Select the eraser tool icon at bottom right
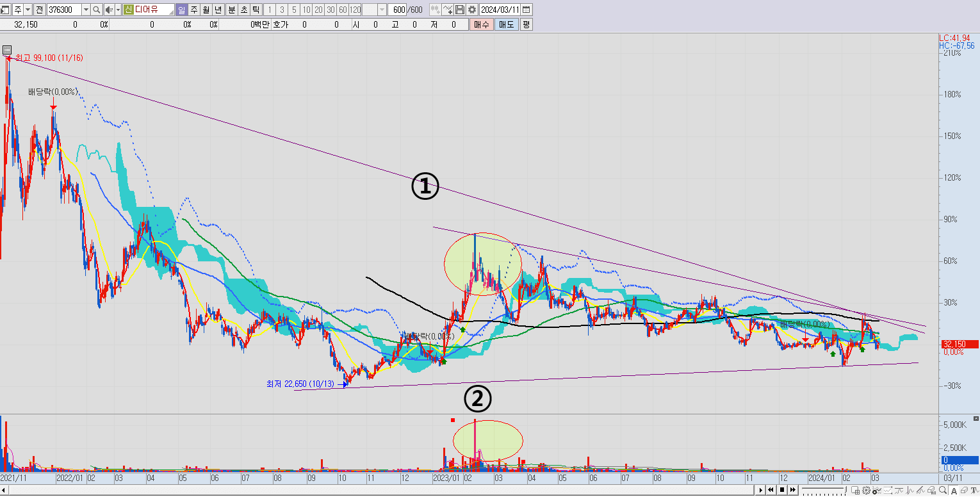 [963, 491]
